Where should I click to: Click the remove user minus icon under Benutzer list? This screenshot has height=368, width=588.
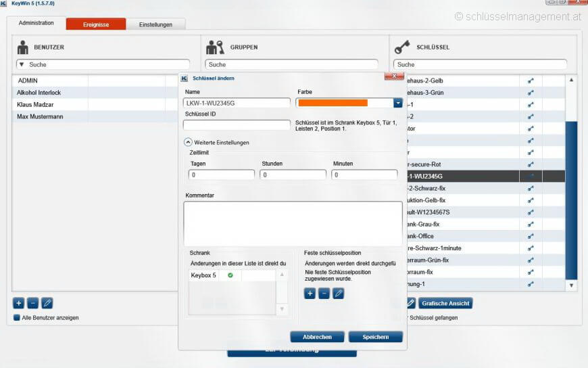click(x=32, y=303)
